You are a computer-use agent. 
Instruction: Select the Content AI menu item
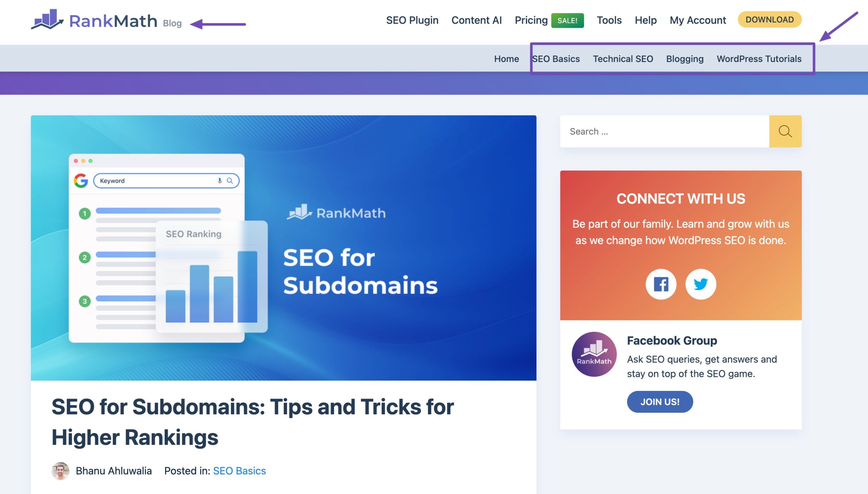[477, 19]
